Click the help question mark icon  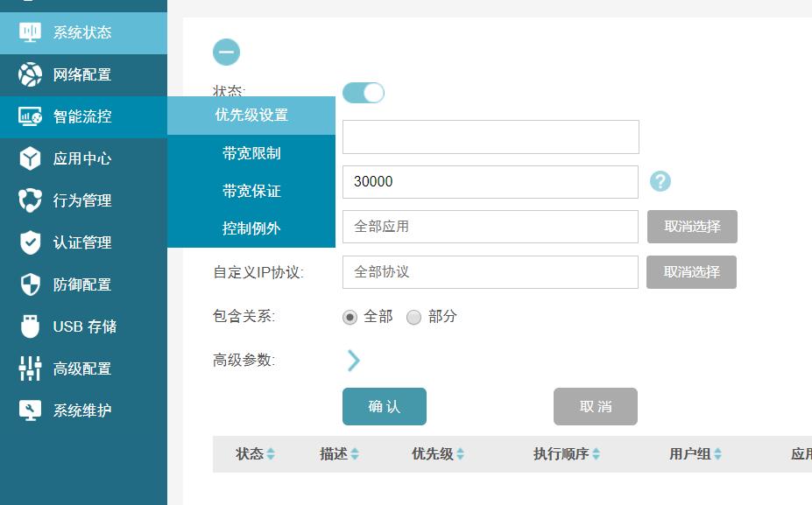point(659,182)
